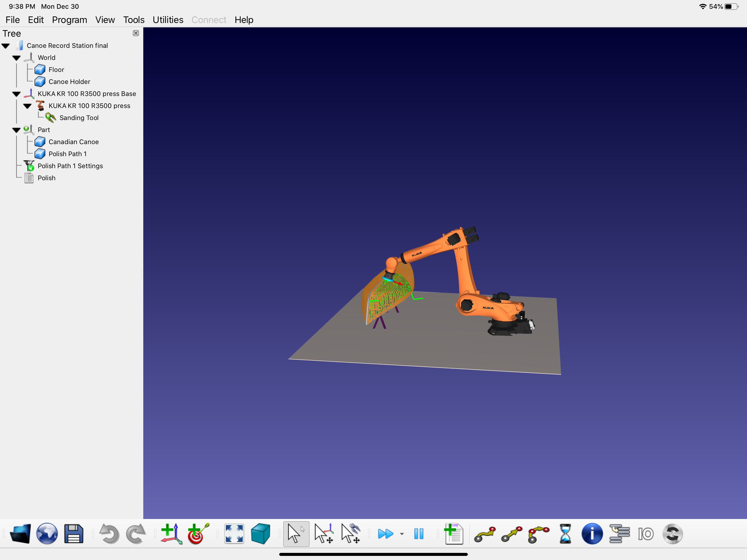Image resolution: width=747 pixels, height=560 pixels.
Task: Add a linear move instruction
Action: coord(512,534)
